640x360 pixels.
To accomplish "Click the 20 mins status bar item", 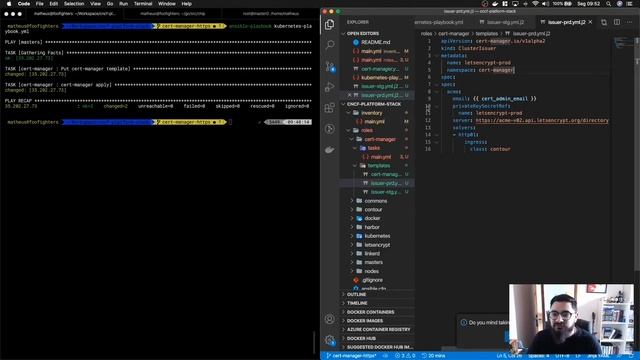I will click(433, 356).
